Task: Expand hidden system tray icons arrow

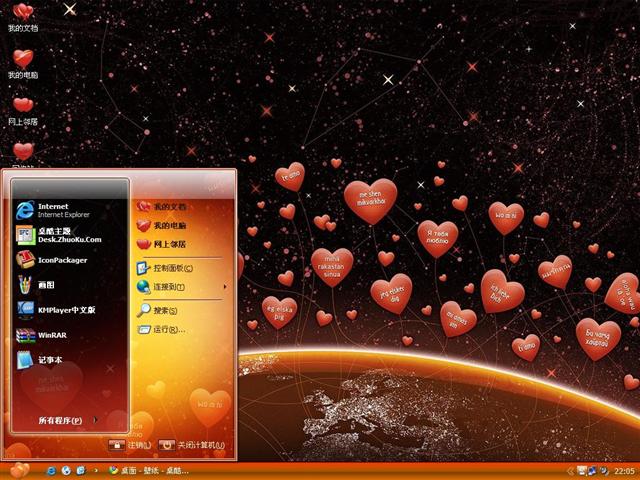Action: coord(571,471)
